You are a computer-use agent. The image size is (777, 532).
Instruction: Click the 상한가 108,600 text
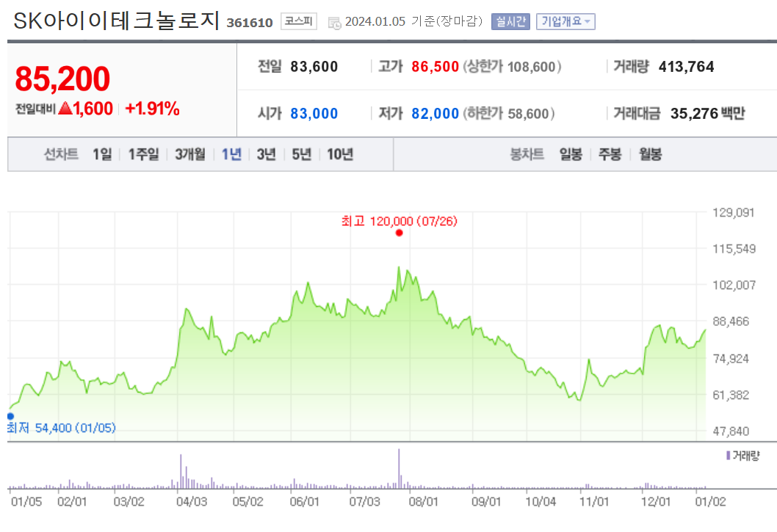[512, 66]
